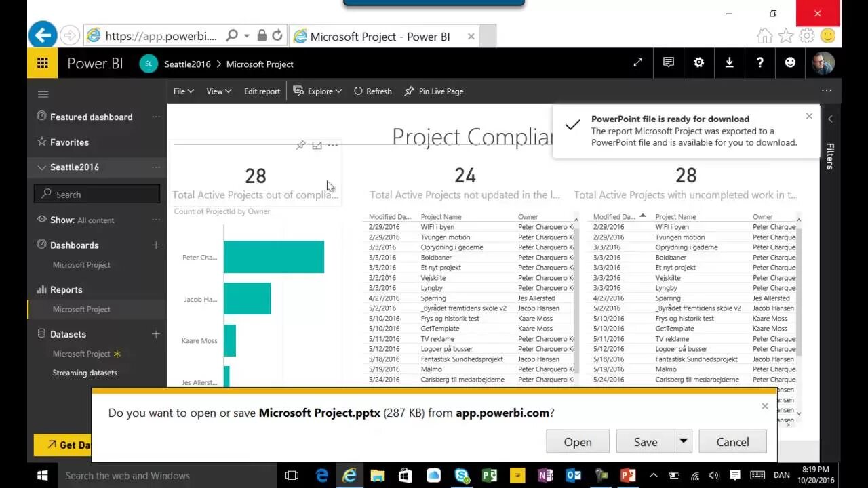Click Save in download prompt
The height and width of the screenshot is (488, 868).
(646, 442)
